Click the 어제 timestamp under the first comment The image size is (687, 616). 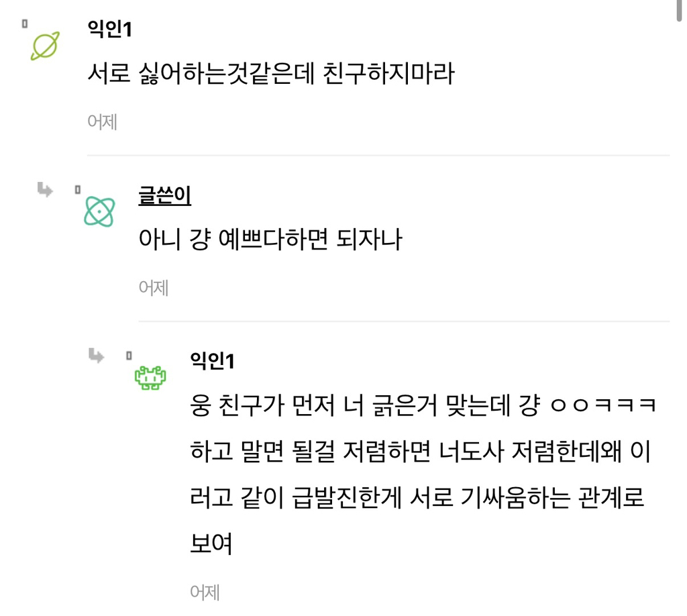click(x=102, y=122)
